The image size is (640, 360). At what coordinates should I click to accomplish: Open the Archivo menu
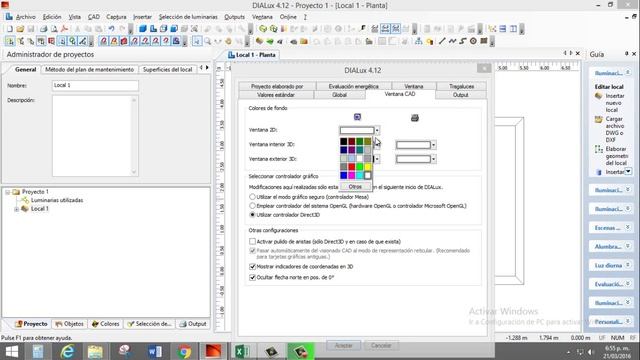coord(26,17)
